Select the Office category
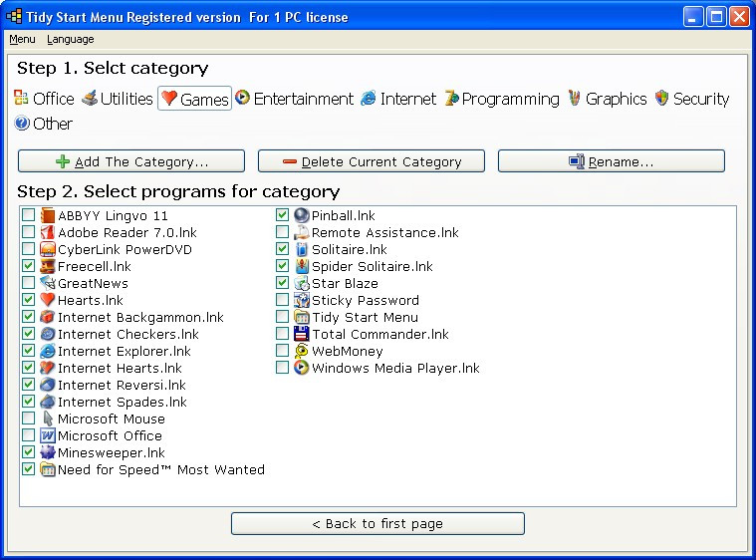756x560 pixels. [x=44, y=99]
